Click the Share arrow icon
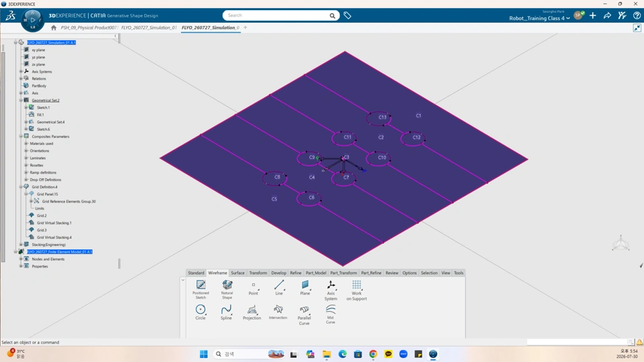This screenshot has height=362, width=644. [608, 15]
